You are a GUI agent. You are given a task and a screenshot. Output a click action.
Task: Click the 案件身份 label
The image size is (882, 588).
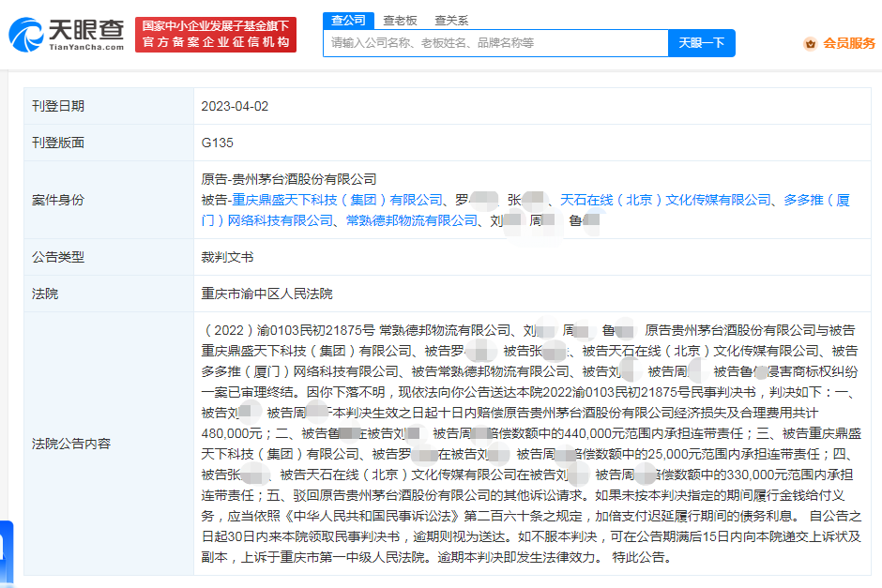coord(58,200)
